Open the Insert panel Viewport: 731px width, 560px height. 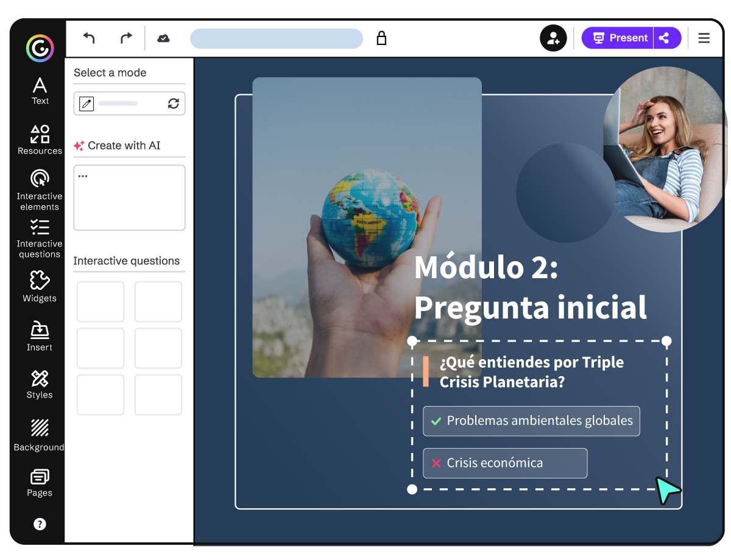tap(39, 336)
